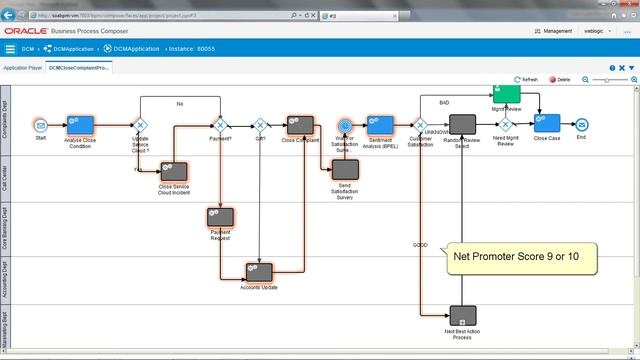The width and height of the screenshot is (640, 360).
Task: Click the Refresh button
Action: [x=526, y=80]
